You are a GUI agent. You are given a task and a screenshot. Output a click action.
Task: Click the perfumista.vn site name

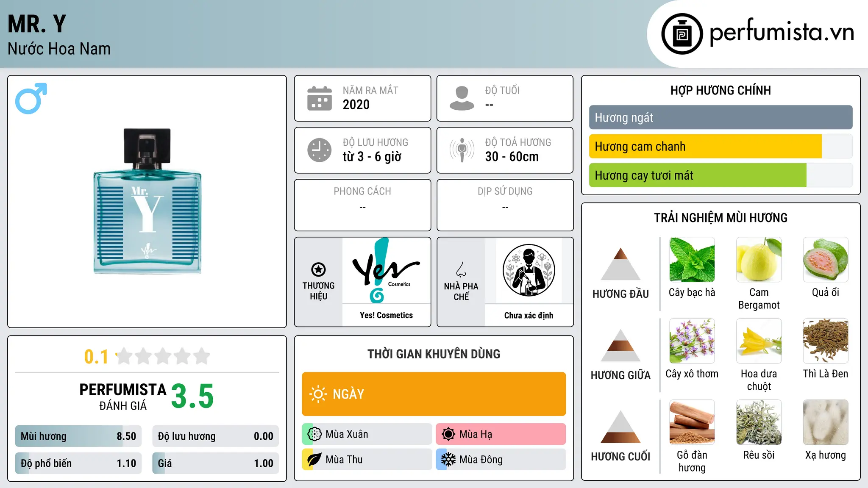(x=782, y=32)
